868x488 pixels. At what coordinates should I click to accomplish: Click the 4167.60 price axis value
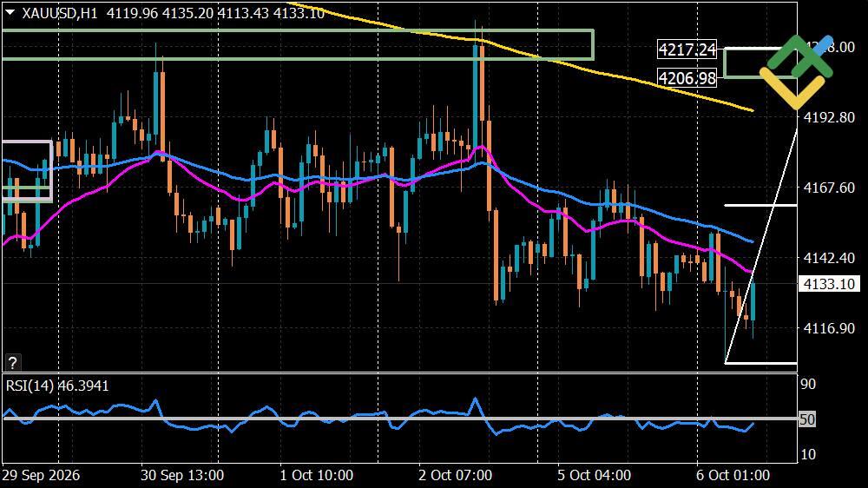tap(829, 188)
